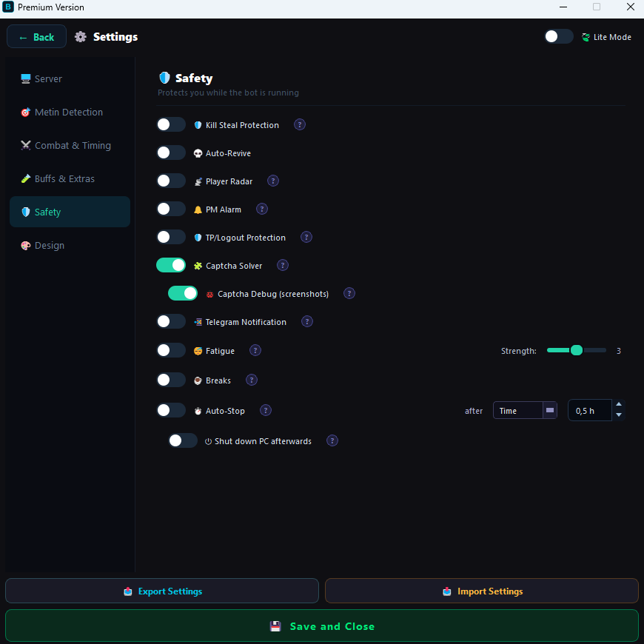The height and width of the screenshot is (644, 644).
Task: Open the Fatigue help question mark
Action: point(255,350)
